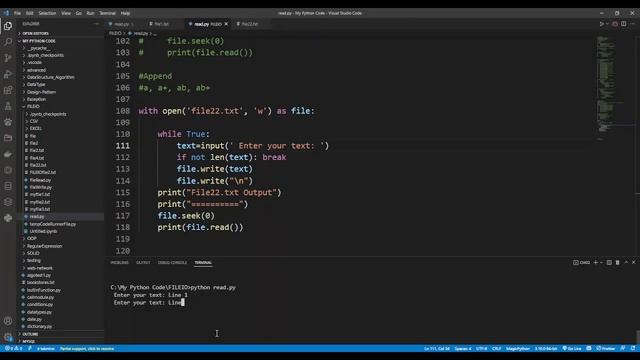The image size is (640, 360).
Task: Close the terminal panel with the X
Action: (633, 262)
